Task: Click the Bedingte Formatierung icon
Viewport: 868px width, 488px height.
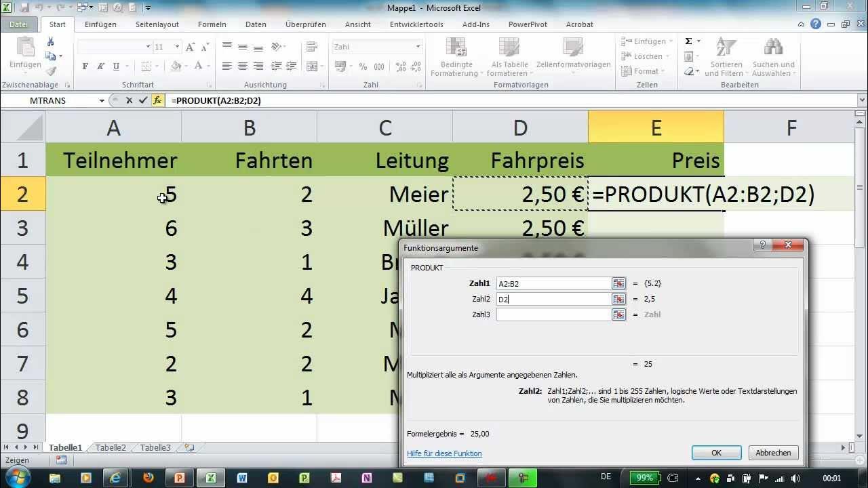Action: tap(454, 47)
